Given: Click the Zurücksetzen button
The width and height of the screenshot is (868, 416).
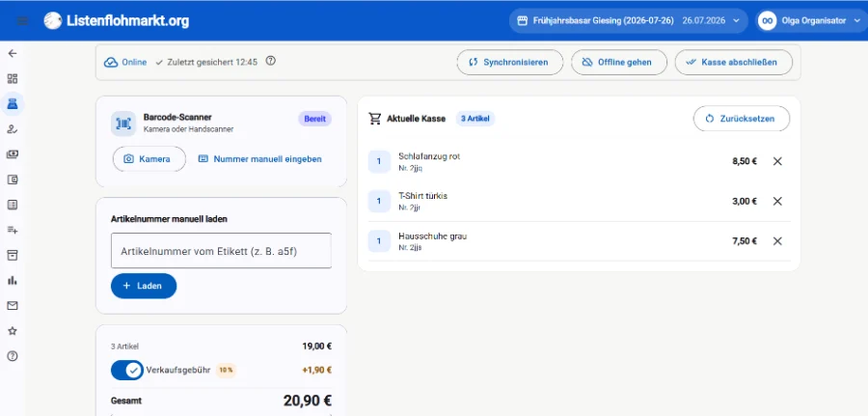Looking at the screenshot, I should click(x=742, y=119).
